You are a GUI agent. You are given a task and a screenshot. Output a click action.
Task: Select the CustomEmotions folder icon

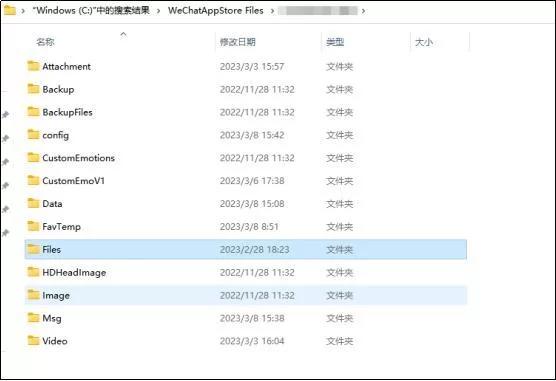click(x=33, y=158)
